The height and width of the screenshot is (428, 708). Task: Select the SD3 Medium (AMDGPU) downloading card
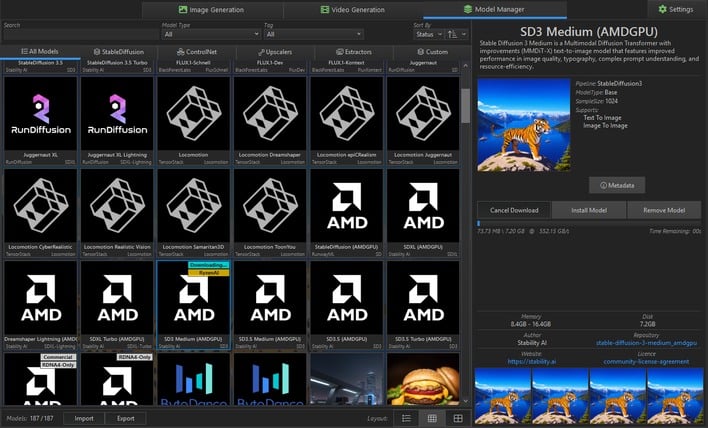[x=194, y=305]
